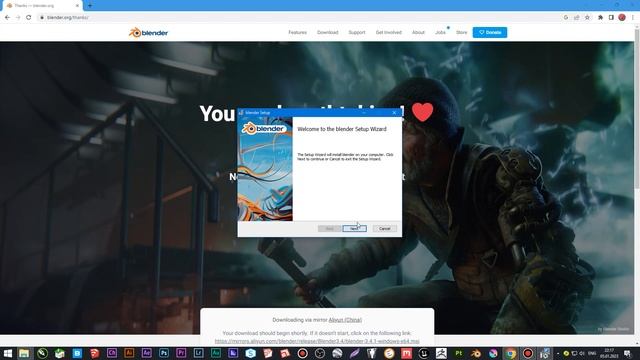Click Chrome forward navigation arrow
Image resolution: width=640 pixels, height=360 pixels.
[x=18, y=18]
